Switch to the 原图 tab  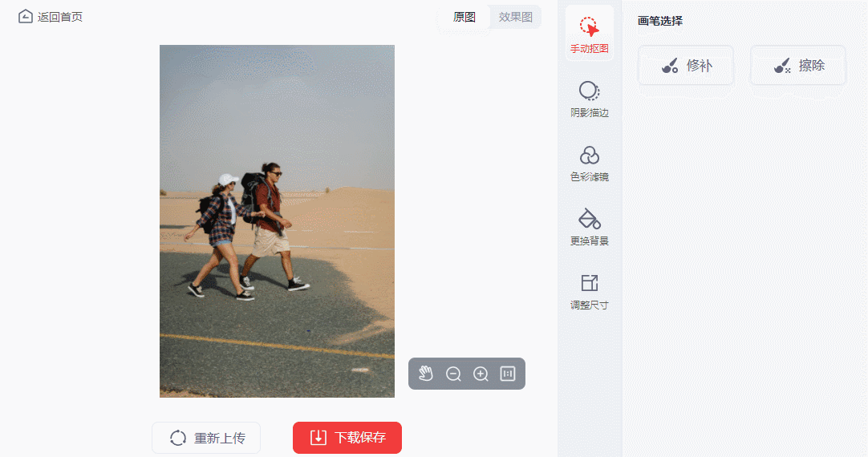coord(464,17)
